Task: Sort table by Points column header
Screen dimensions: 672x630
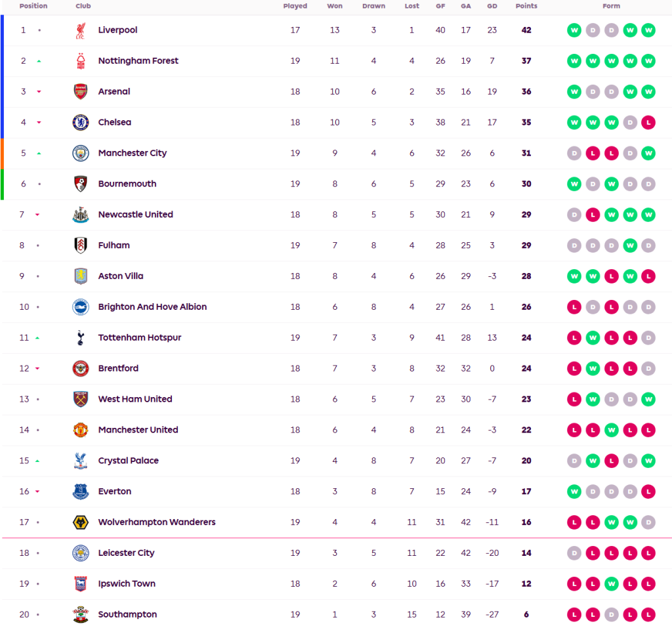Action: click(526, 6)
